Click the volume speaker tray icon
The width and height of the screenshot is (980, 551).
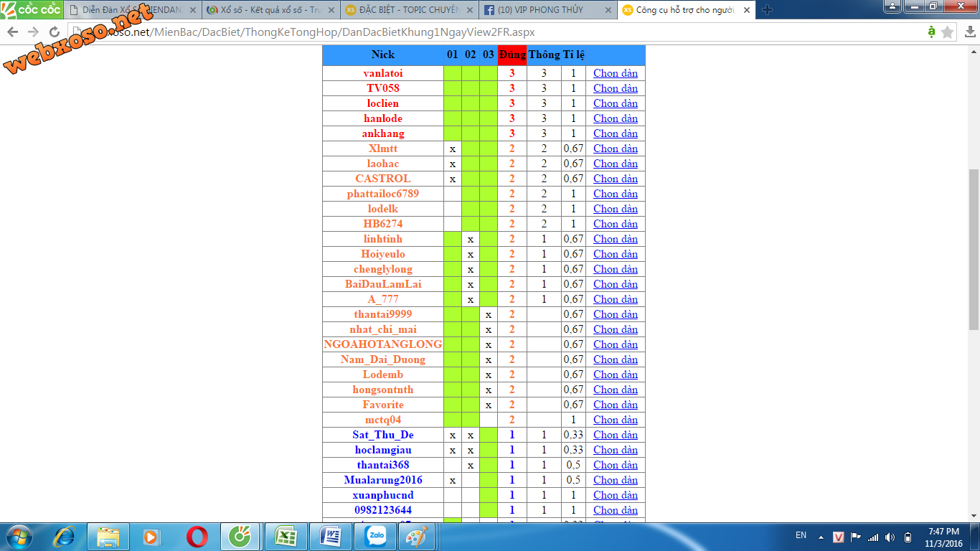[890, 537]
